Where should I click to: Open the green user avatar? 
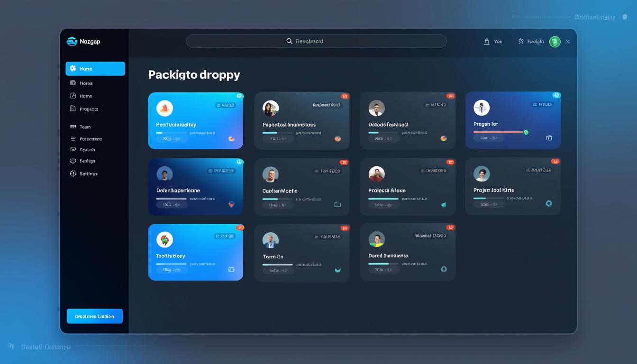pyautogui.click(x=555, y=42)
